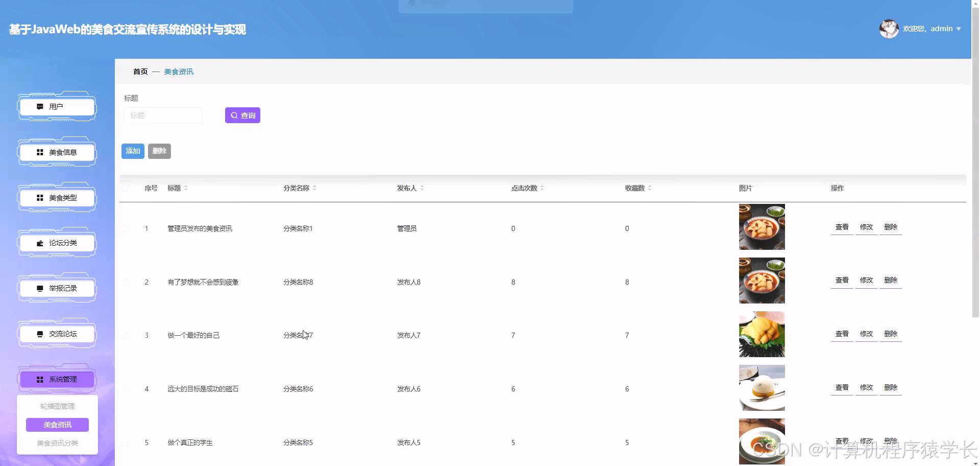Click the title text 远大的目标是成功的磁石
980x466 pixels.
coord(203,389)
